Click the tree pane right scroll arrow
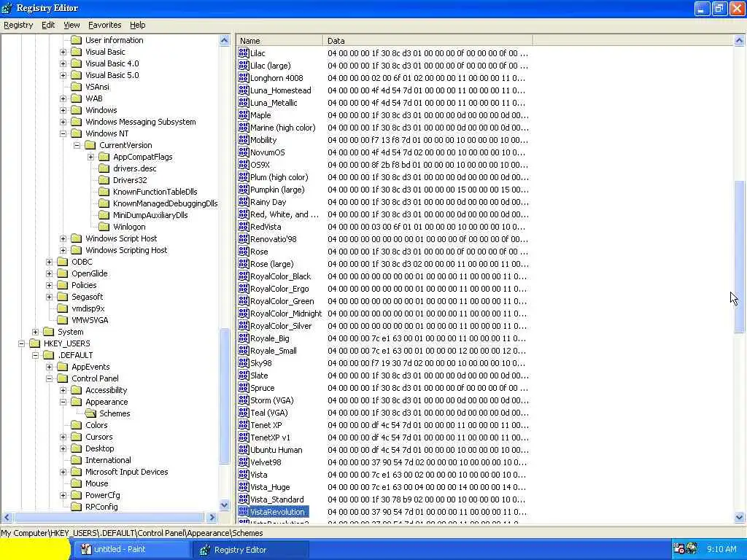Screen dimensions: 747x560 (x=212, y=517)
